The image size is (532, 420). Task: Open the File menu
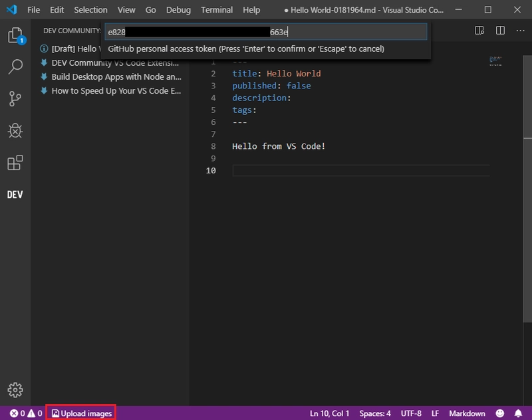click(x=33, y=10)
